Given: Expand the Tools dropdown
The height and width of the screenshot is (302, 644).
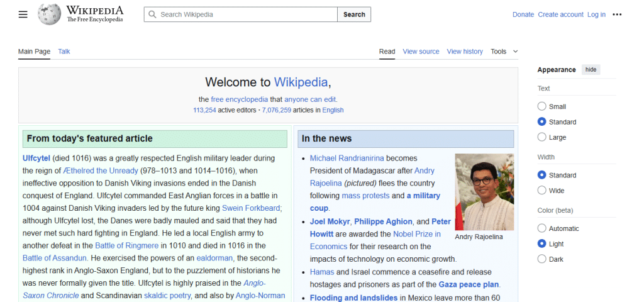Looking at the screenshot, I should [x=504, y=52].
